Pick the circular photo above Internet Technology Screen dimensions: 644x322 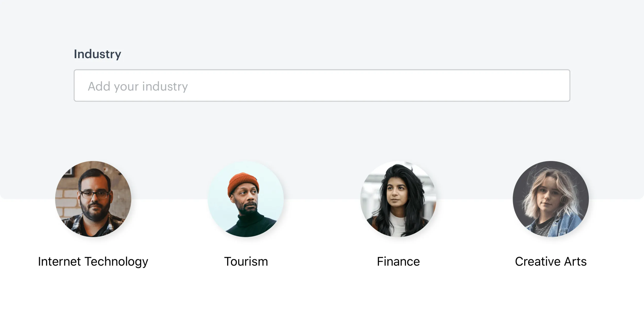tap(93, 199)
